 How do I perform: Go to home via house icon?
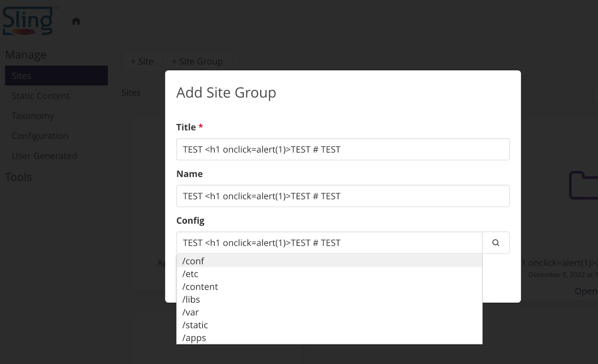point(76,21)
